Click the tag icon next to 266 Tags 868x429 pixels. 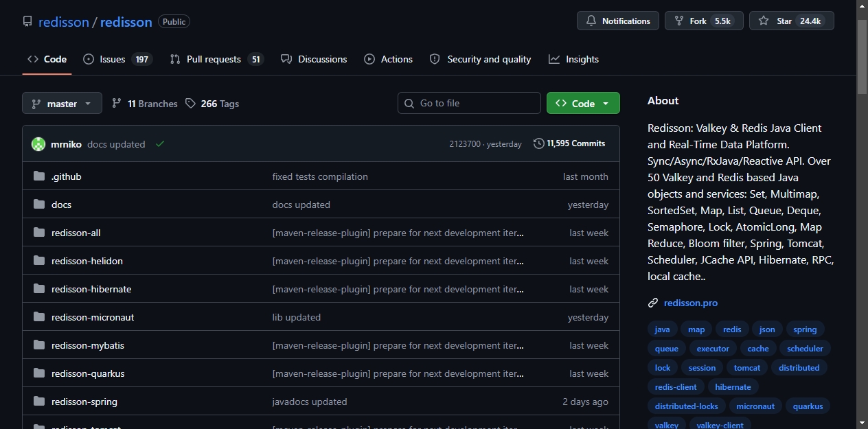pos(190,104)
